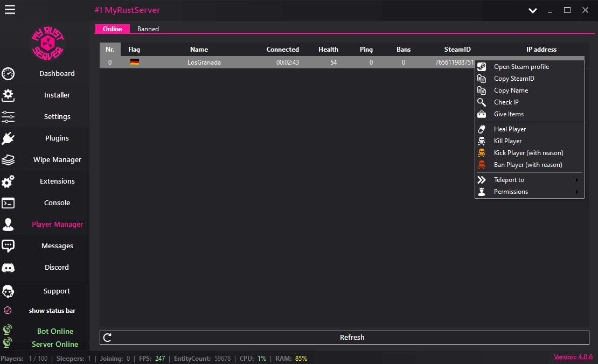Open the Console terminal icon
This screenshot has width=598, height=364.
coord(8,202)
